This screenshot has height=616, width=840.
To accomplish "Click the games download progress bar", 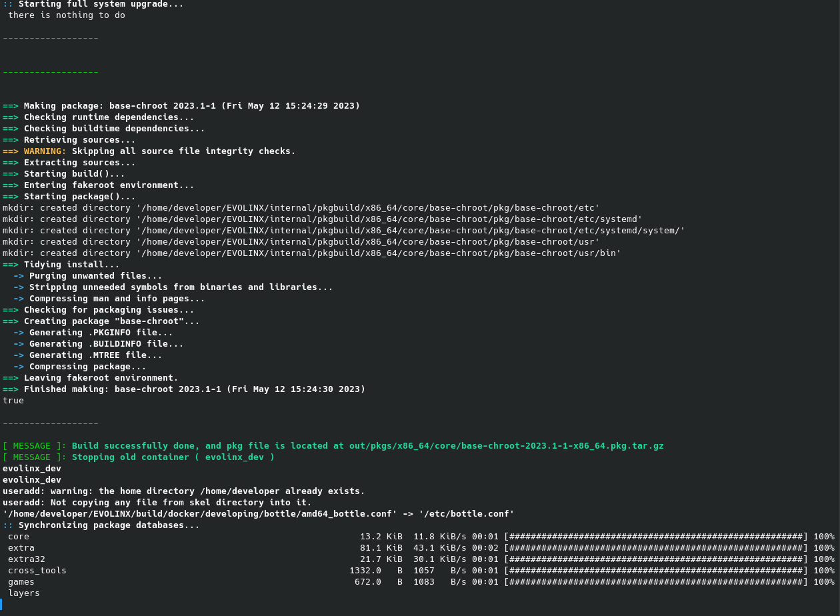I will click(x=656, y=581).
